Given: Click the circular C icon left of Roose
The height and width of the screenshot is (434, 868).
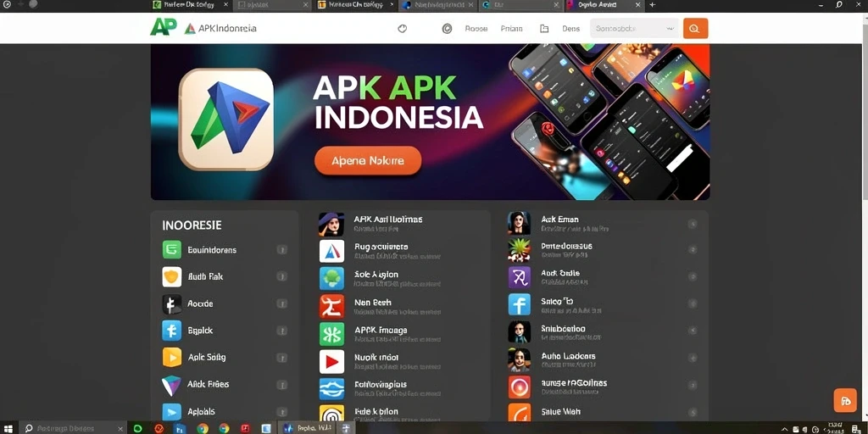Looking at the screenshot, I should click(447, 29).
